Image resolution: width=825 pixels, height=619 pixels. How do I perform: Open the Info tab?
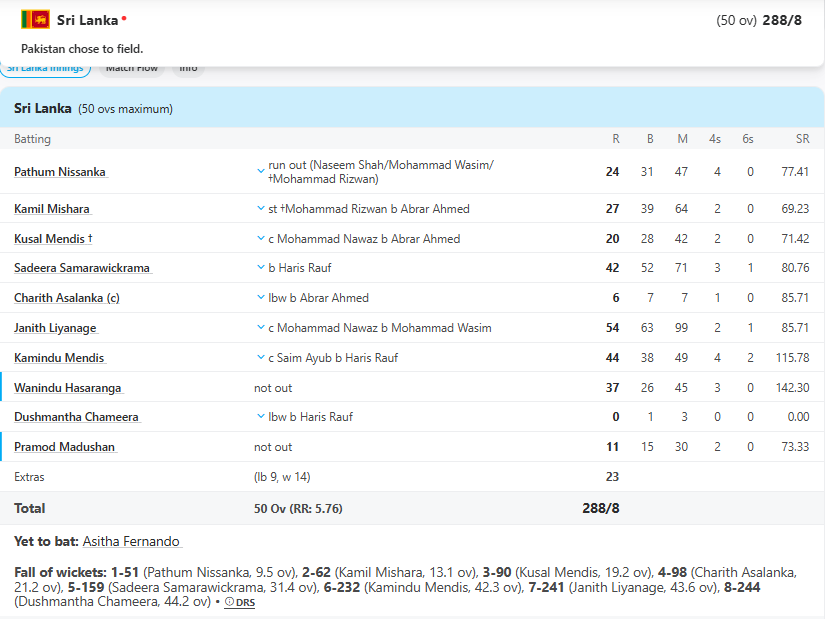click(188, 68)
